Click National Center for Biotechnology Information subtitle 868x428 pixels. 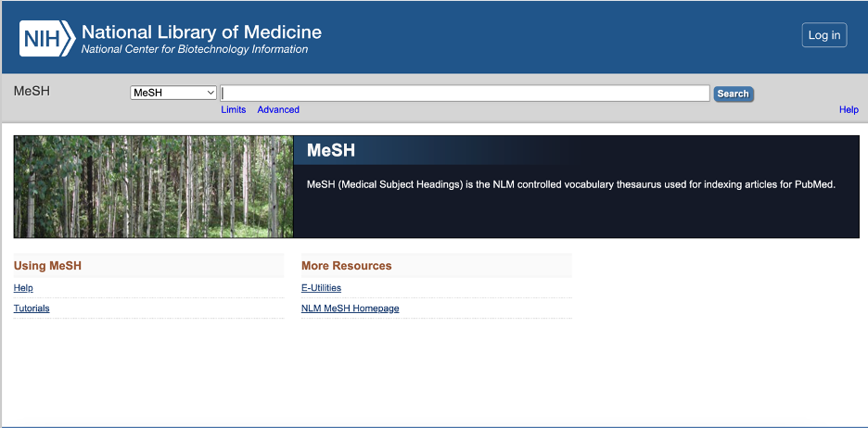pos(195,49)
